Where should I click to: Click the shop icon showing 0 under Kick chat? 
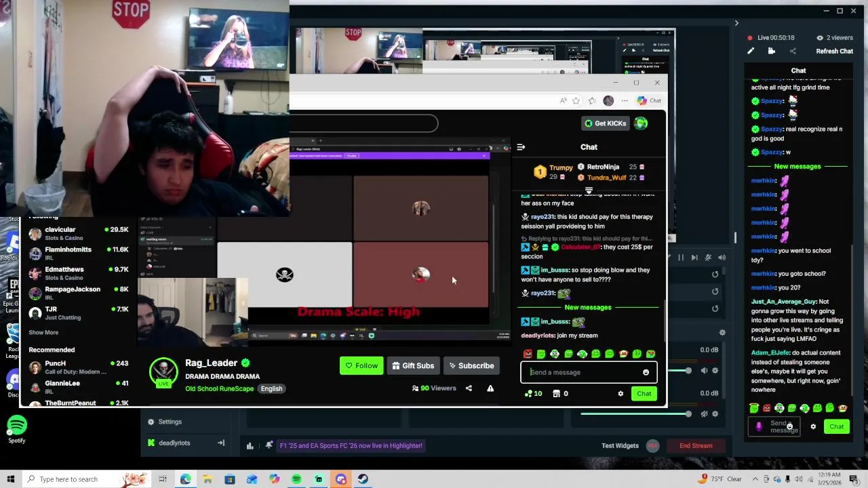tap(556, 394)
